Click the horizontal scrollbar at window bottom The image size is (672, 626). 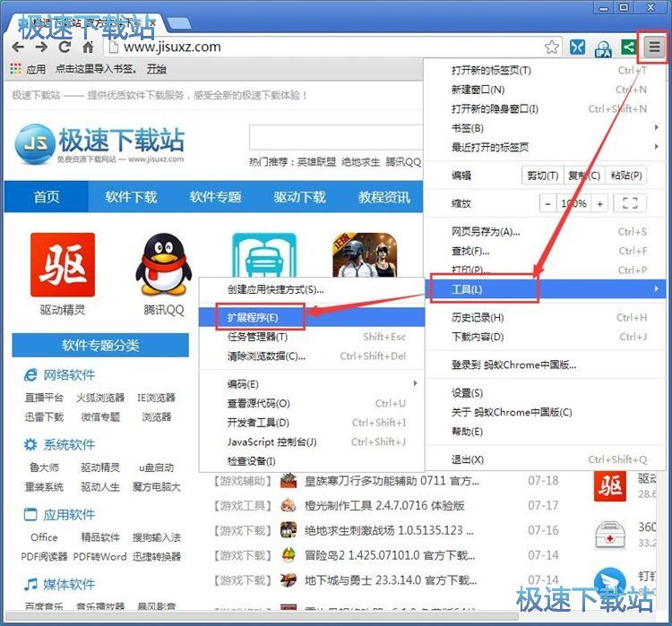[x=262, y=616]
